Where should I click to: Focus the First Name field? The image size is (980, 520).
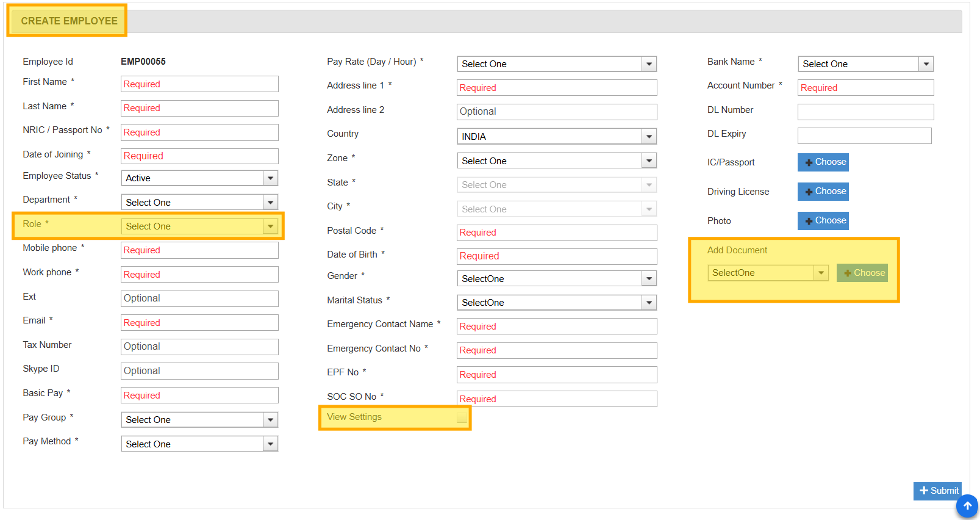pos(199,84)
